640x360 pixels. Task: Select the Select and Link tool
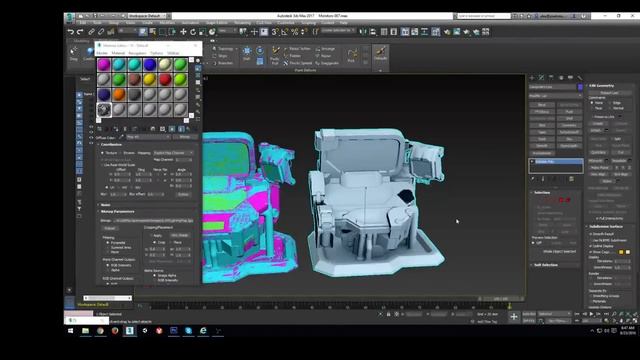pyautogui.click(x=91, y=32)
